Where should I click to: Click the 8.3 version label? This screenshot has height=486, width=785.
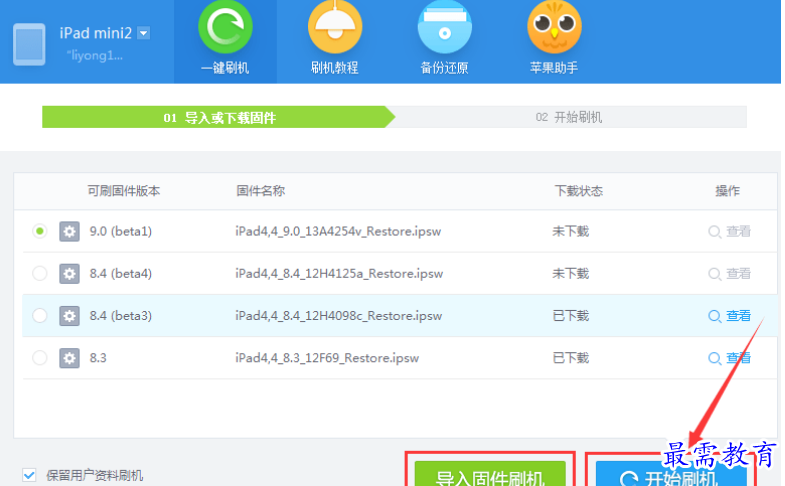pos(98,358)
